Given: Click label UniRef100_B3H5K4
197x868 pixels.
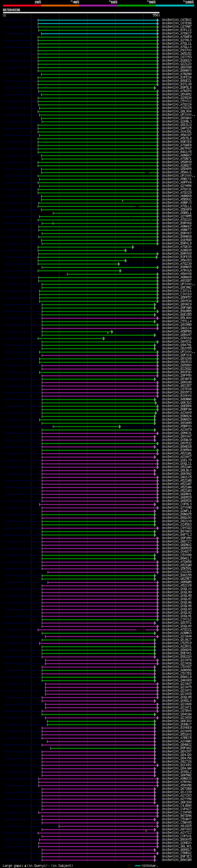Looking at the screenshot, I should [177, 450].
